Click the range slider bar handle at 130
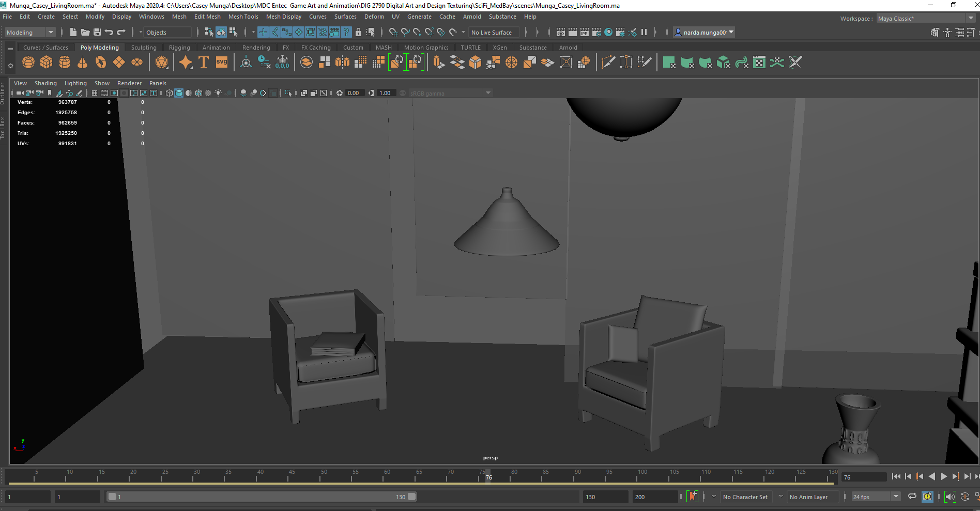 [411, 497]
